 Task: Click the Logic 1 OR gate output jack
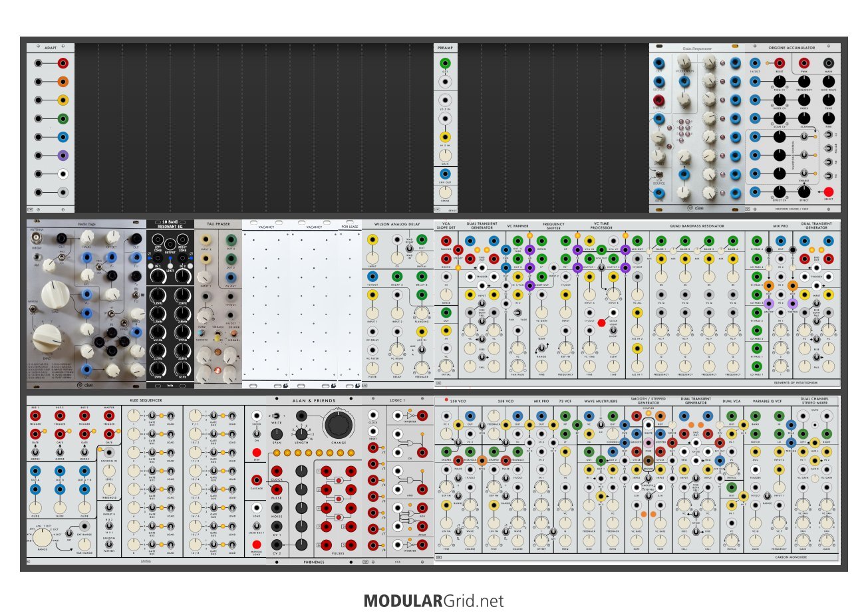click(422, 452)
